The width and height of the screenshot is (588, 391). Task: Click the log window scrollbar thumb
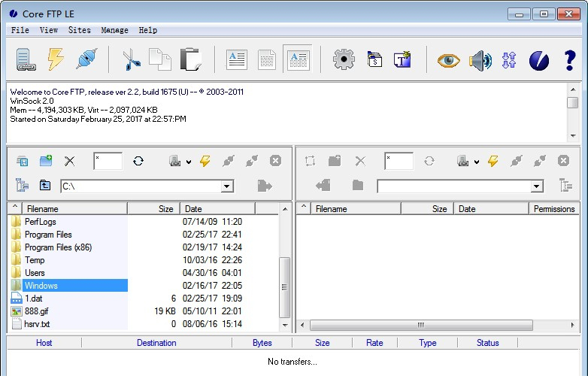[573, 102]
